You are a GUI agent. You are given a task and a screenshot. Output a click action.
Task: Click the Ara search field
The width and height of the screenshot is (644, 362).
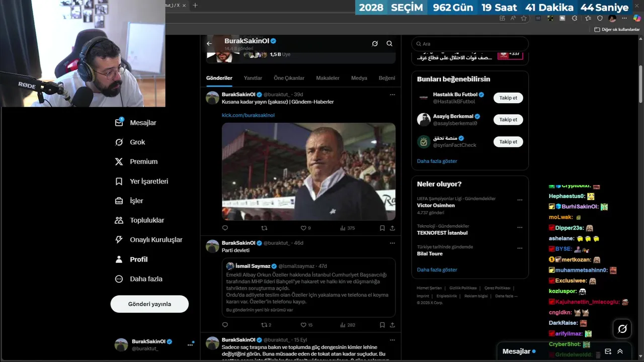pyautogui.click(x=470, y=44)
